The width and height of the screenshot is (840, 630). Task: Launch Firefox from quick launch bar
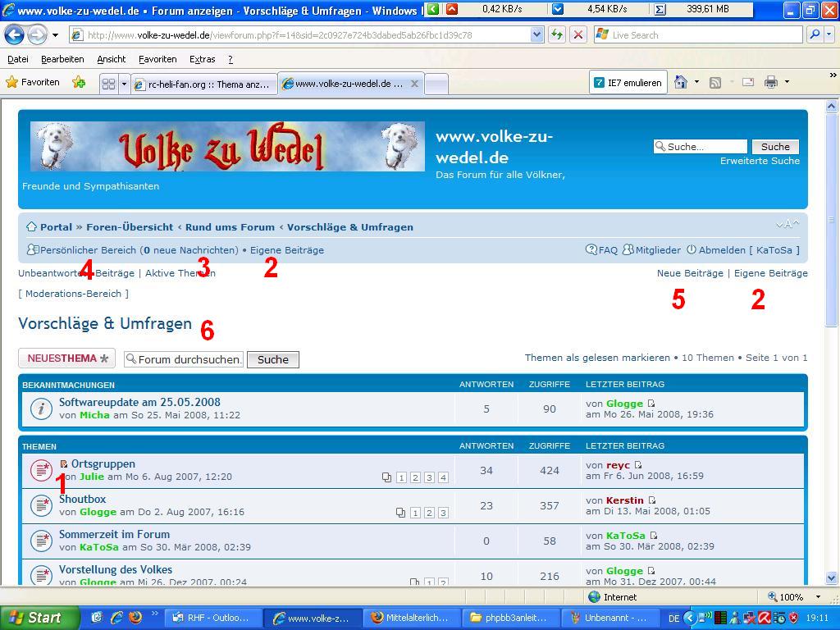coord(135,618)
